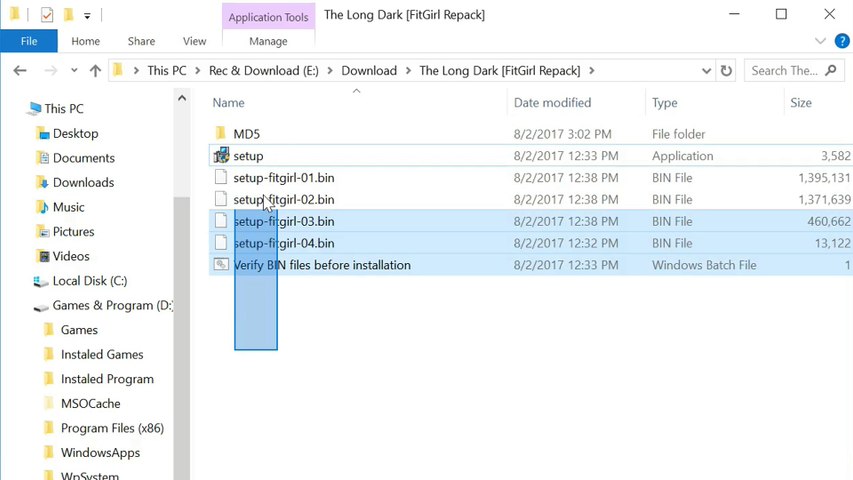This screenshot has width=853, height=480.
Task: Expand the chevron after 'This PC' breadcrumb
Action: [x=197, y=71]
